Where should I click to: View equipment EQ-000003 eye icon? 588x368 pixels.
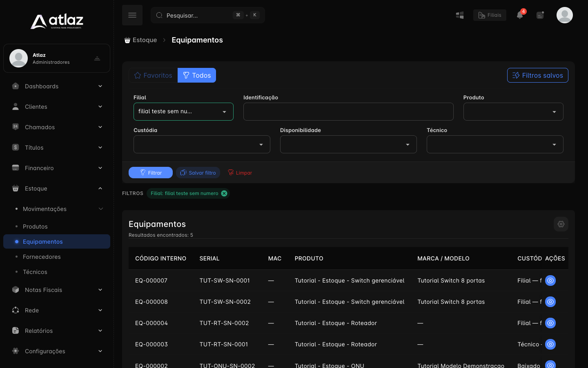point(550,344)
